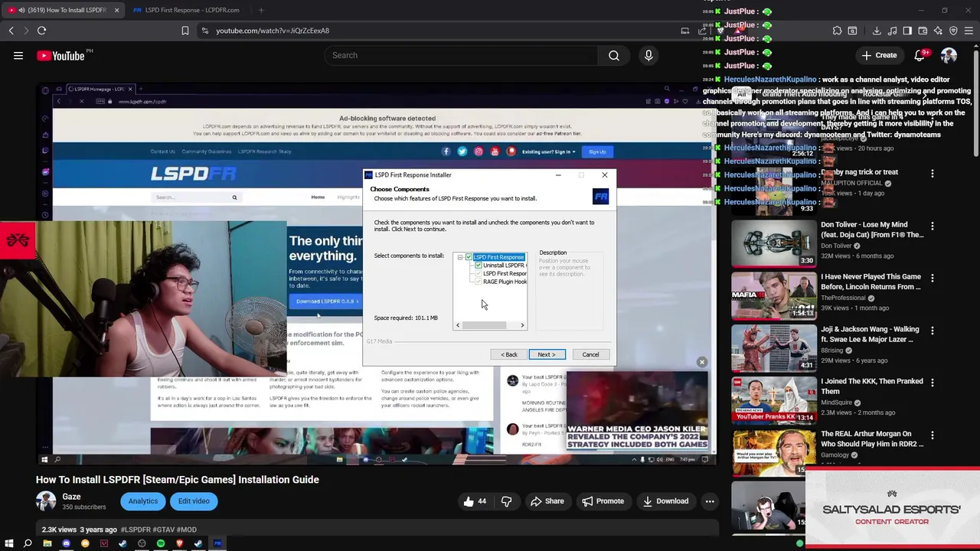Image resolution: width=980 pixels, height=551 pixels.
Task: Toggle the browser sidebar panel icon
Action: coord(907,31)
